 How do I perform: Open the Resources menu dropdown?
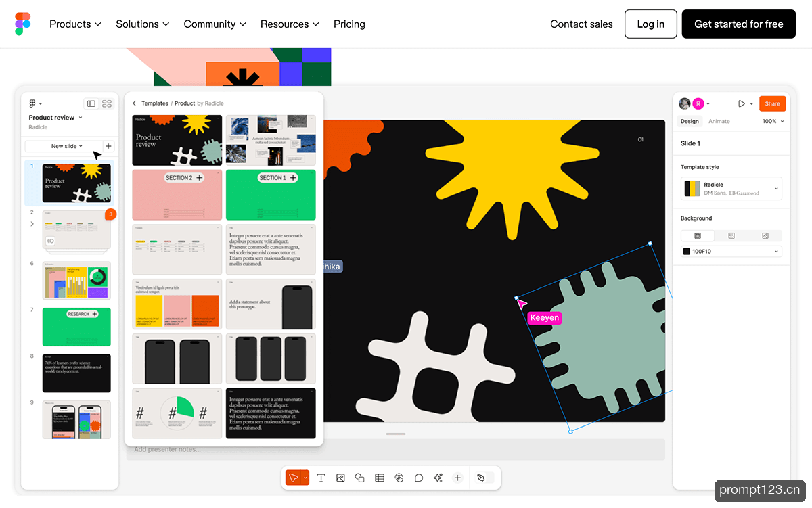[290, 24]
